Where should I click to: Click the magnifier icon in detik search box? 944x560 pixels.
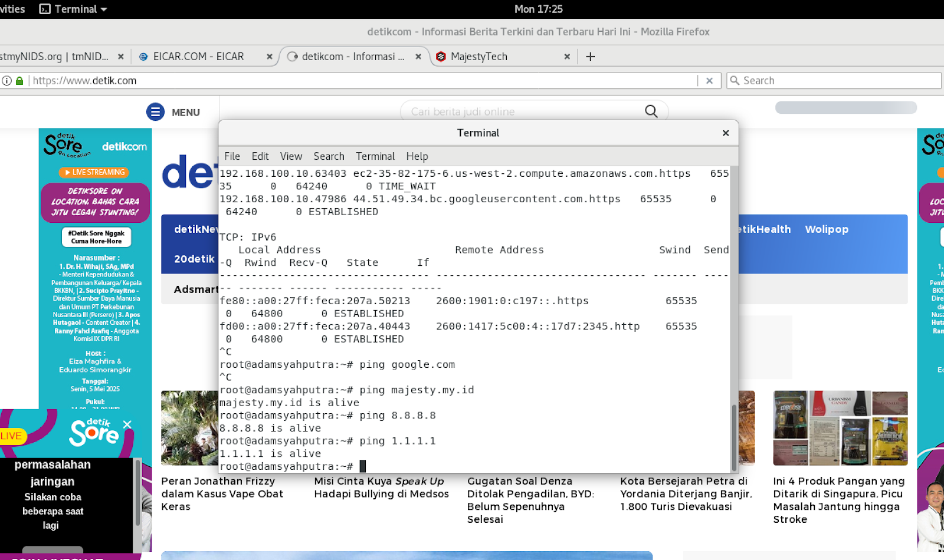coord(651,111)
